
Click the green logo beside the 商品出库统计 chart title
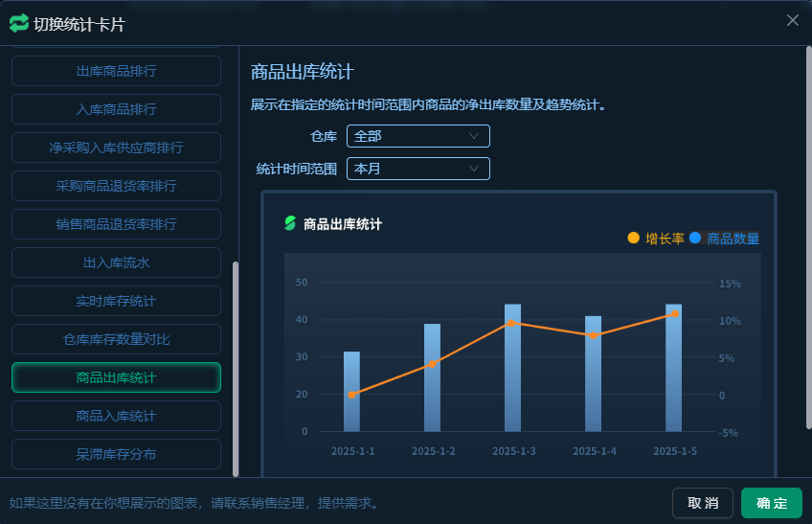click(x=290, y=224)
